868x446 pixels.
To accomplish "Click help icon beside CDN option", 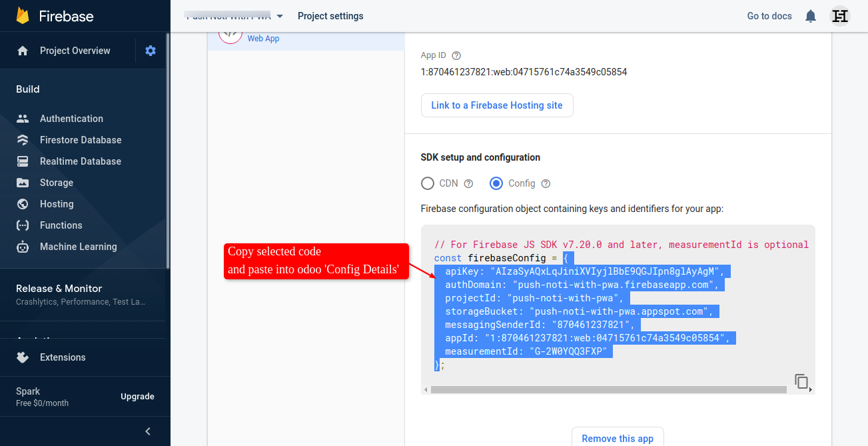I will coord(468,184).
